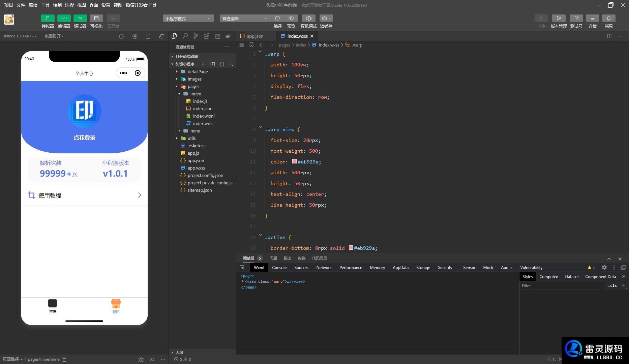Close the index.wxss tab
The image size is (629, 364).
(x=312, y=36)
